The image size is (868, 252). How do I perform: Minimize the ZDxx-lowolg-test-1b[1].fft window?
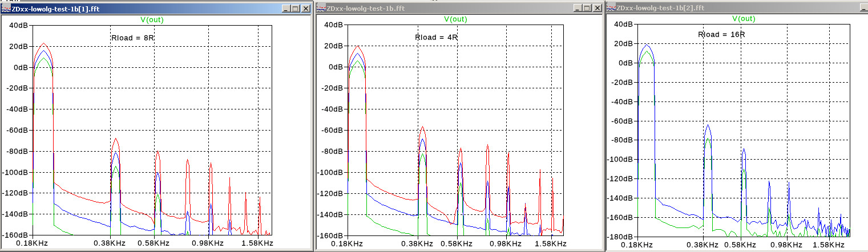(285, 9)
